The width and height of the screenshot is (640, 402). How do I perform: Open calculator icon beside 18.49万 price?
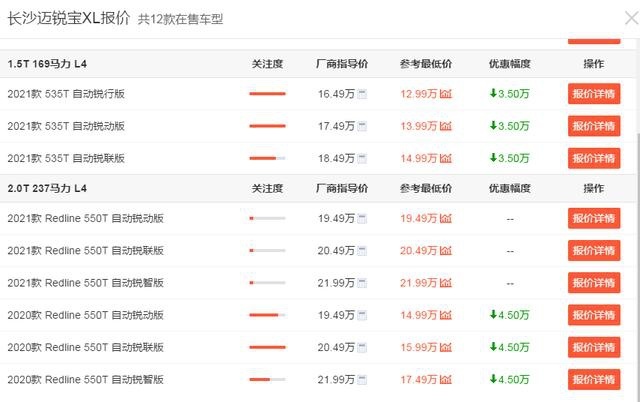click(x=362, y=159)
